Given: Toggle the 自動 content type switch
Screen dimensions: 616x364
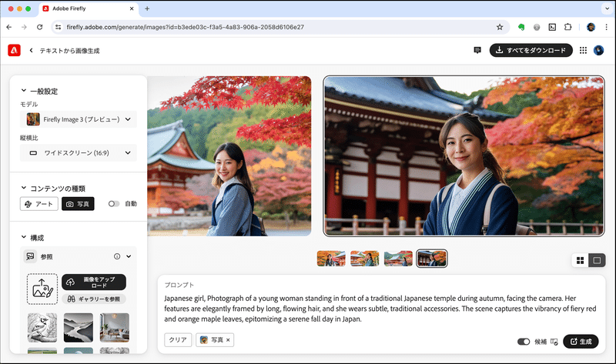Looking at the screenshot, I should click(x=114, y=204).
